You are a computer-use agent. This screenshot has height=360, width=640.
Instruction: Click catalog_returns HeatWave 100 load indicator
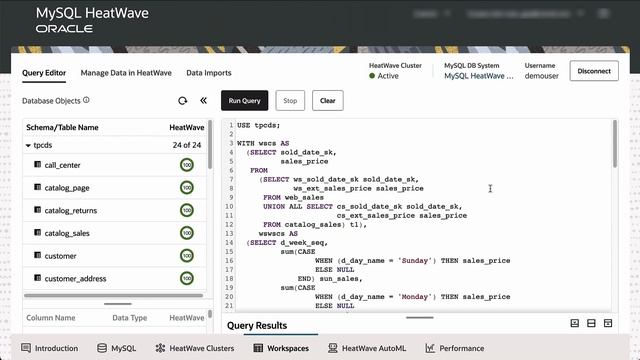[x=187, y=210]
